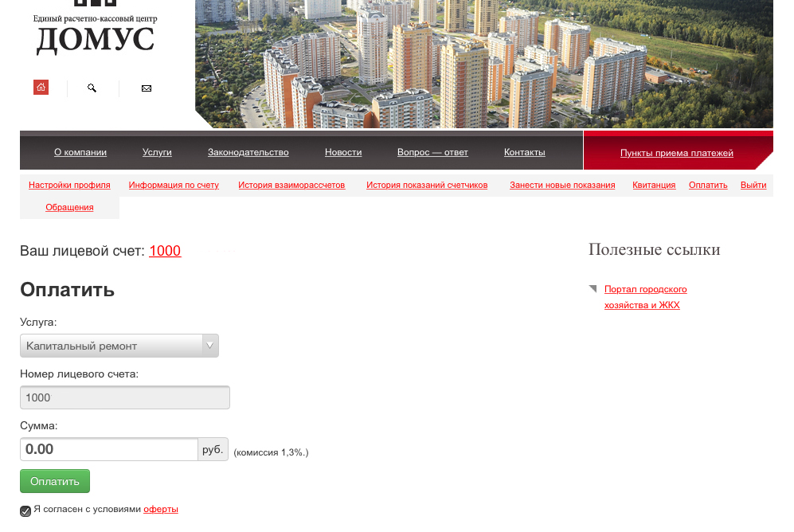Focus the Сумма amount field
794x532 pixels.
(x=109, y=449)
